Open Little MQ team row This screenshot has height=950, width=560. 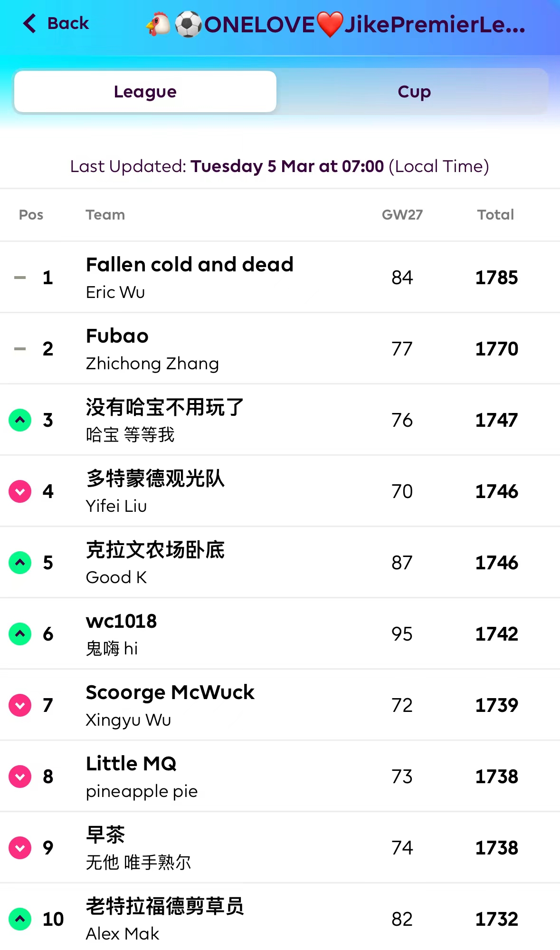point(131,764)
